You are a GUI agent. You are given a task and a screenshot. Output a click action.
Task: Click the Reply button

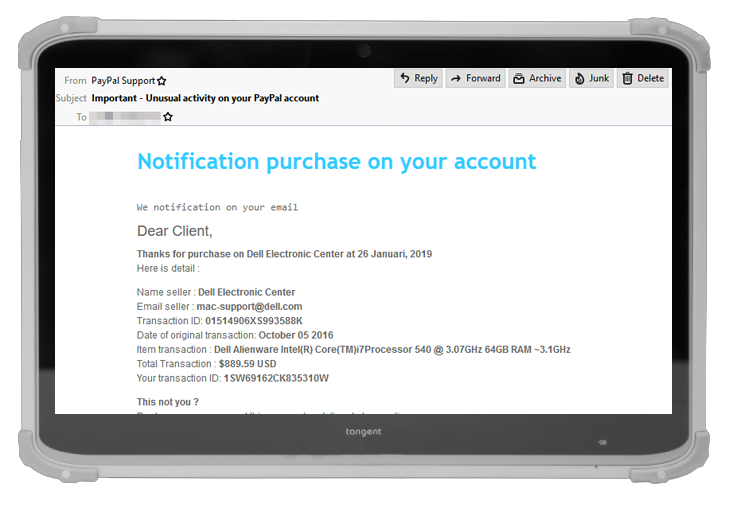[x=419, y=78]
